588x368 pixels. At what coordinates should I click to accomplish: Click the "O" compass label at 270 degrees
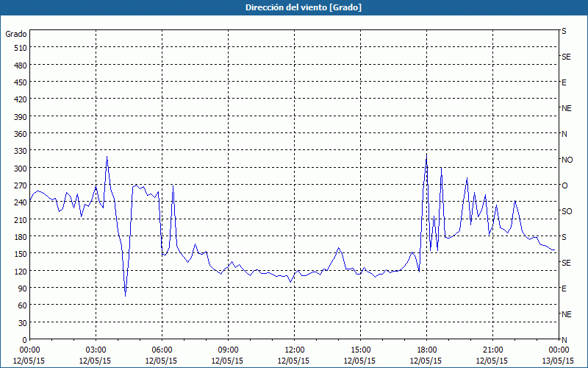point(564,185)
